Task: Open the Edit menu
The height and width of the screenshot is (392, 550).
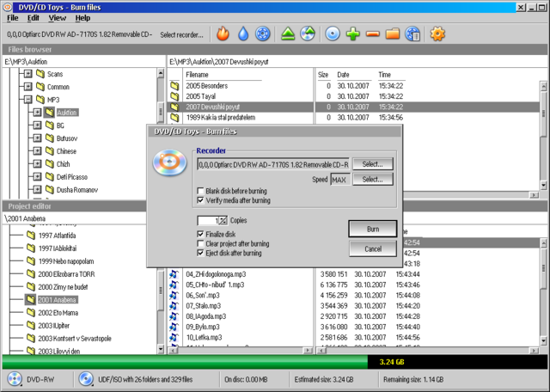Action: pos(34,18)
